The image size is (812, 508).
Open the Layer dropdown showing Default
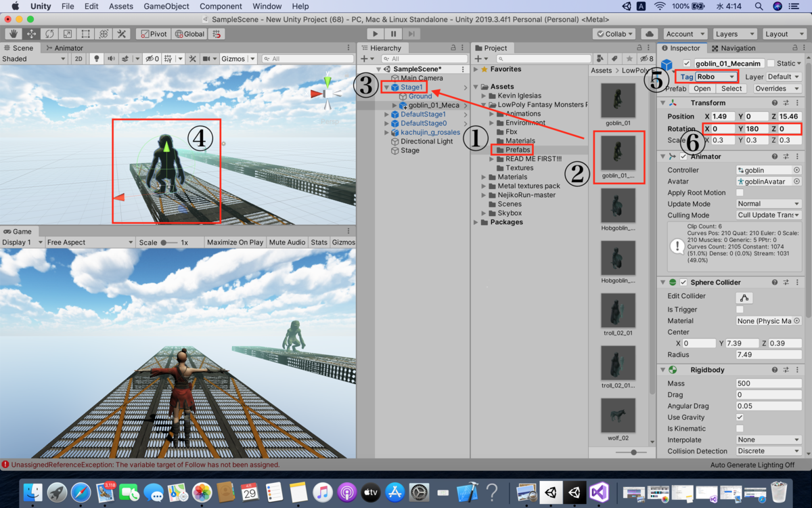click(784, 77)
